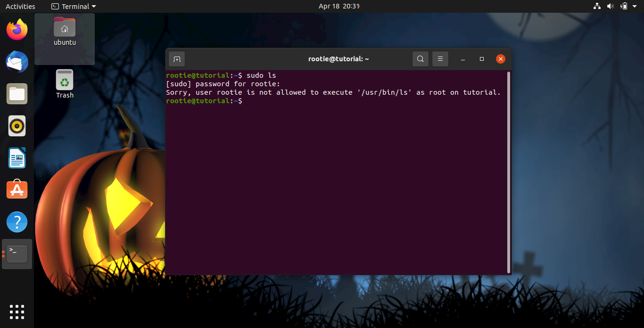Open the terminal hamburger menu

pos(440,58)
